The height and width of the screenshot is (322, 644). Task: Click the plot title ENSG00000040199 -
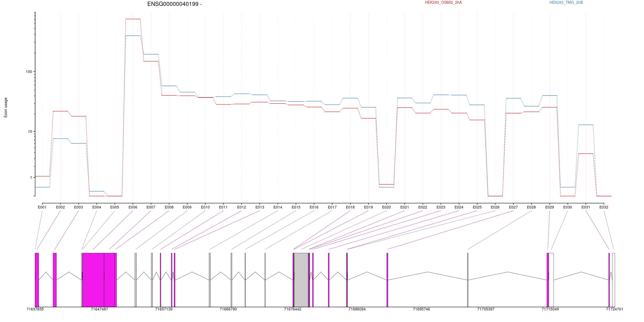(175, 4)
